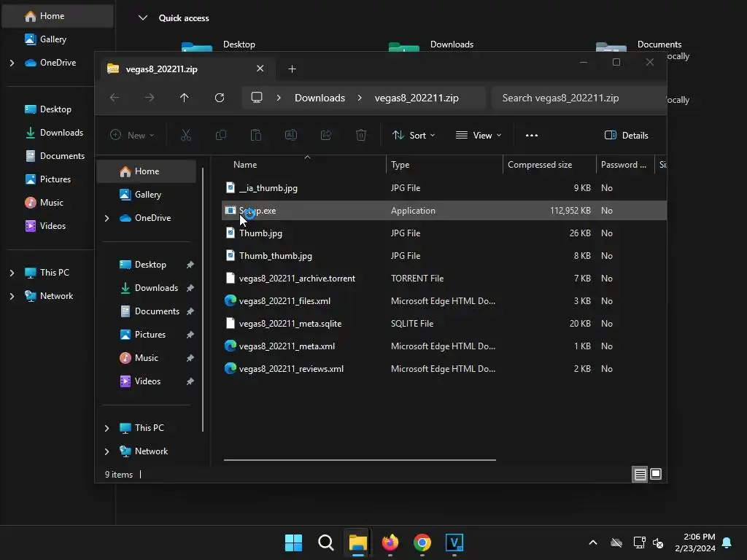Click the pin icon beside Videos
Viewport: 747px width, 560px height.
click(190, 381)
